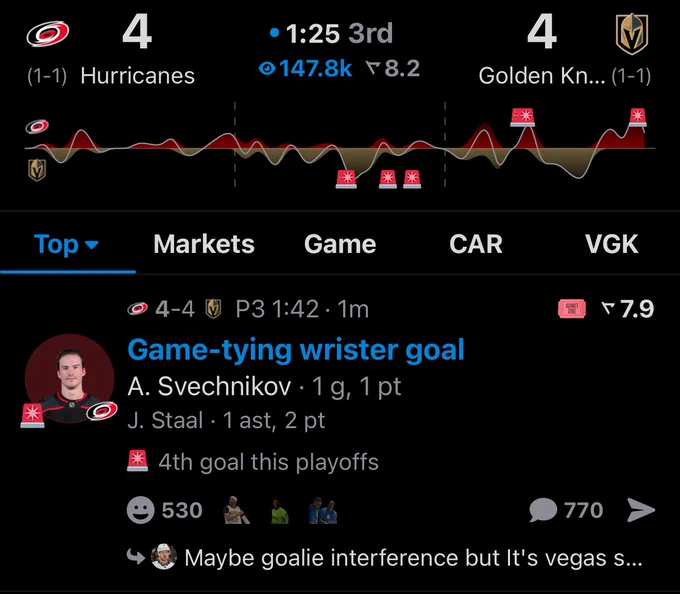680x594 pixels.
Task: Tap the small Hurricanes logo beside momentum chart
Action: pos(37,127)
